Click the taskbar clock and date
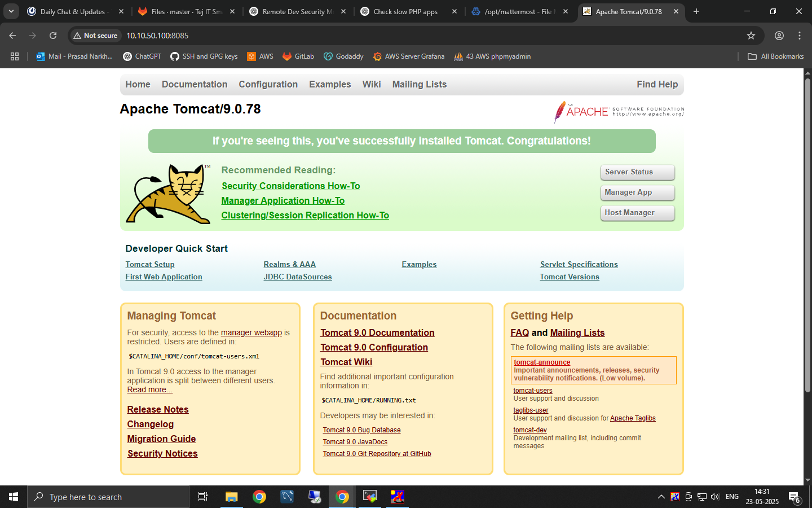The height and width of the screenshot is (508, 812). pyautogui.click(x=762, y=497)
